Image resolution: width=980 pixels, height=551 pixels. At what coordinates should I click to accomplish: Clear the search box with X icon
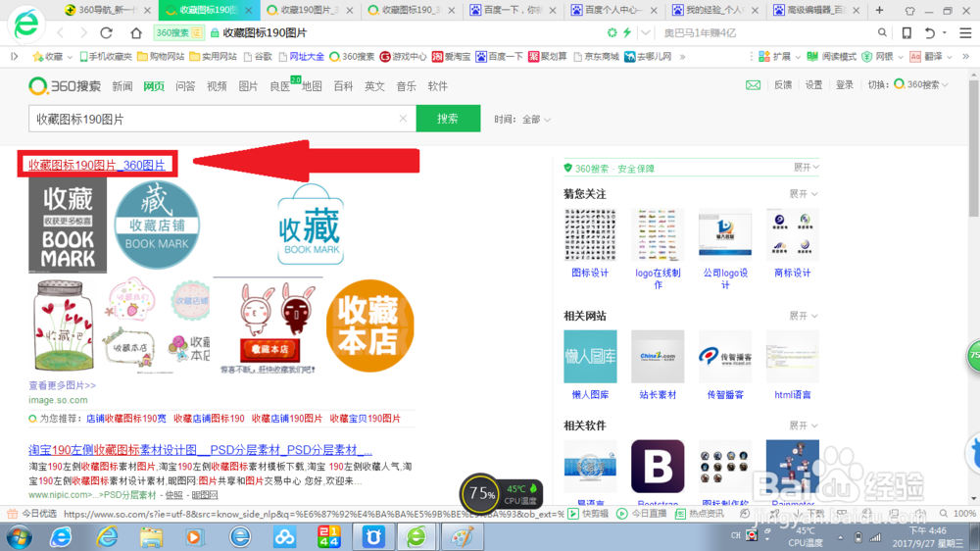click(x=403, y=119)
